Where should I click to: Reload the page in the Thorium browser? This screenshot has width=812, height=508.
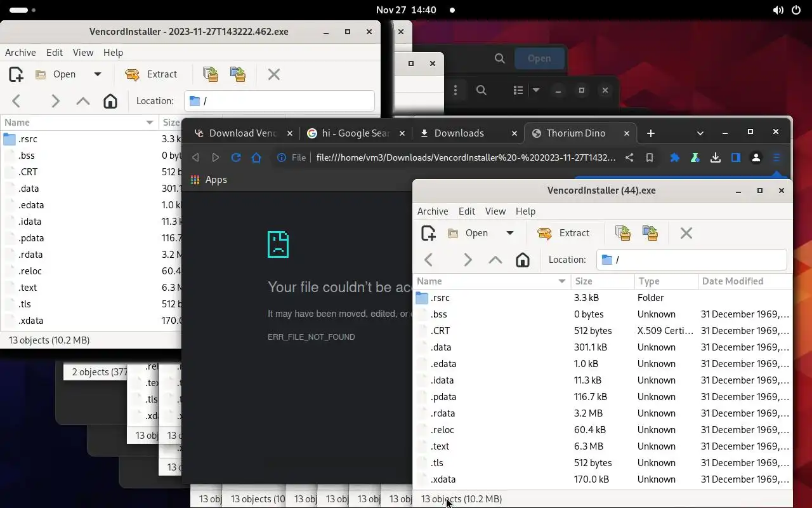point(236,157)
